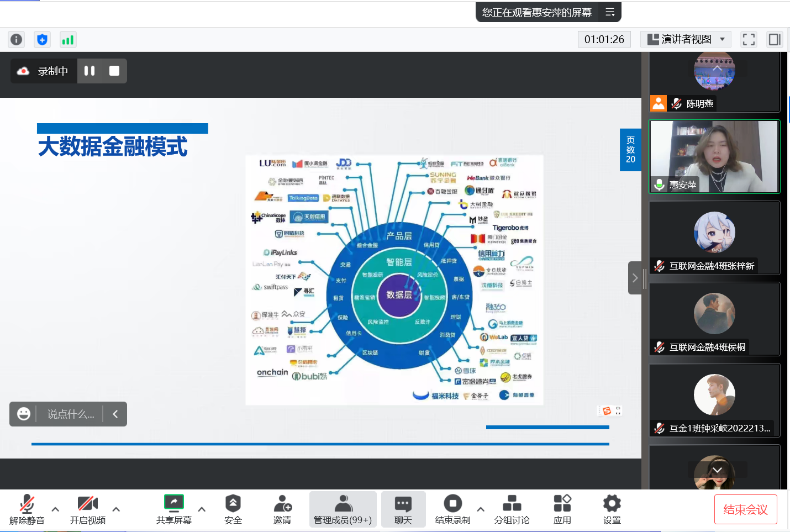Pause the cloud recording
Viewport: 790px width, 532px height.
89,71
